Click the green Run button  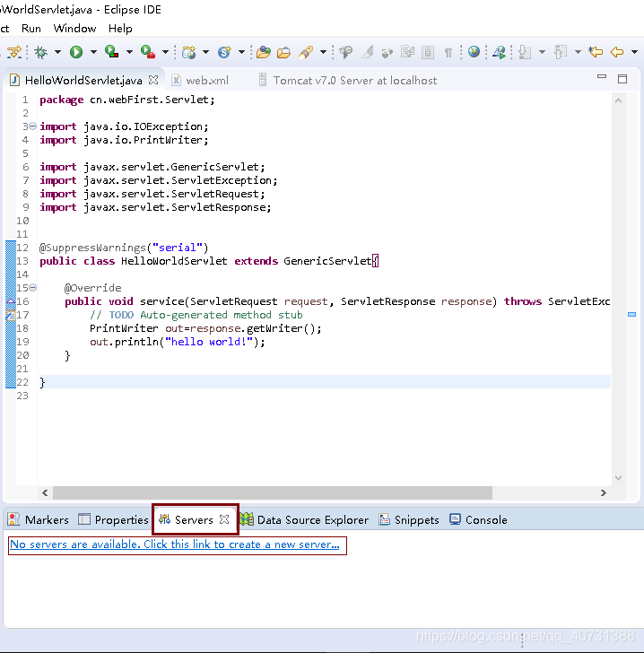click(76, 52)
